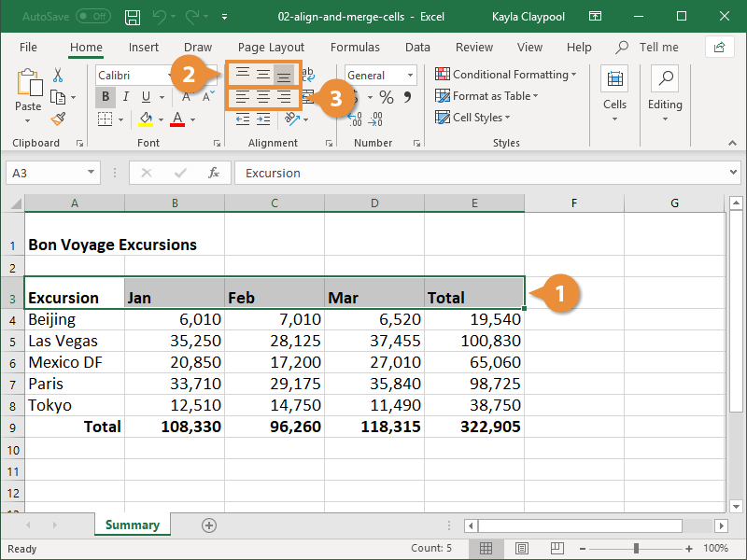Open Cell Styles gallery
Viewport: 747px width, 560px height.
(x=477, y=118)
